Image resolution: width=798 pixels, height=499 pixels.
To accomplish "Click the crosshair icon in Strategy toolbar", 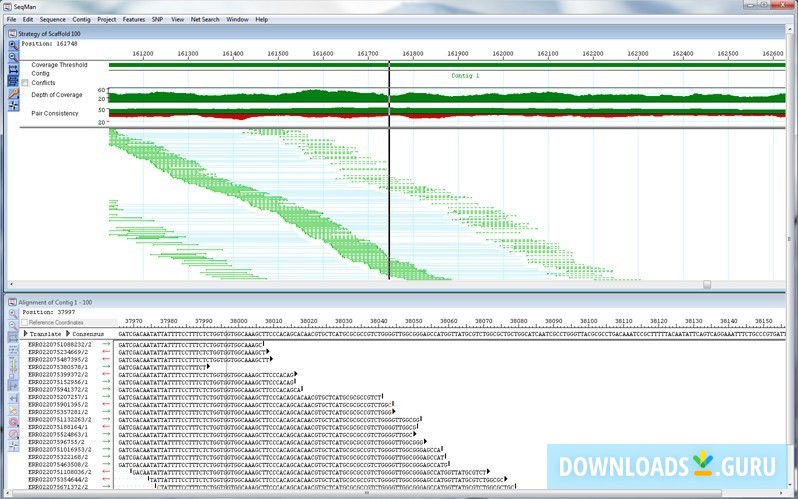I will tap(13, 105).
